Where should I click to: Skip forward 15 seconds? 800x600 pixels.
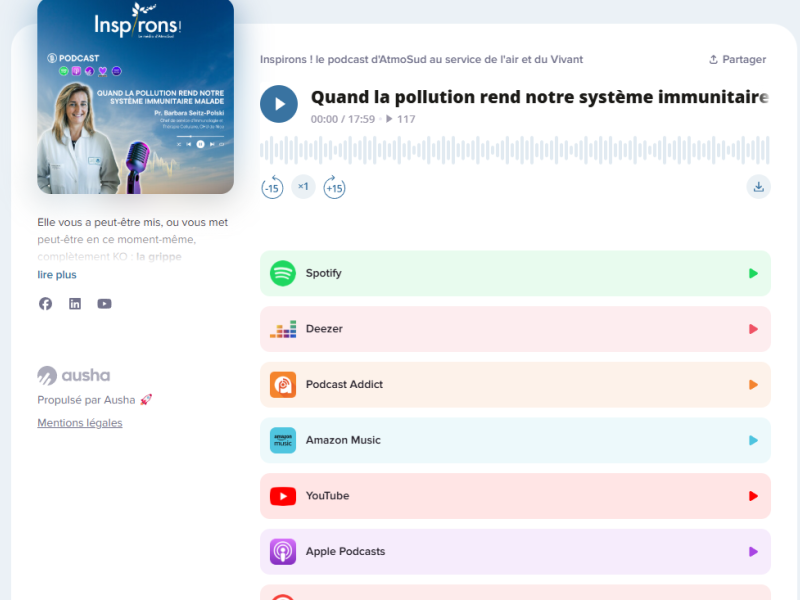coord(334,187)
